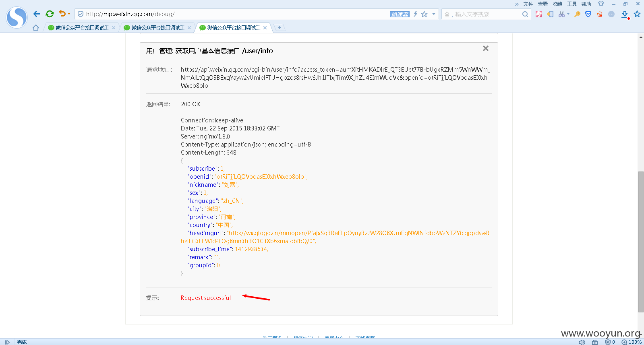The image size is (644, 345).
Task: Click the openid value in JSON
Action: click(261, 177)
